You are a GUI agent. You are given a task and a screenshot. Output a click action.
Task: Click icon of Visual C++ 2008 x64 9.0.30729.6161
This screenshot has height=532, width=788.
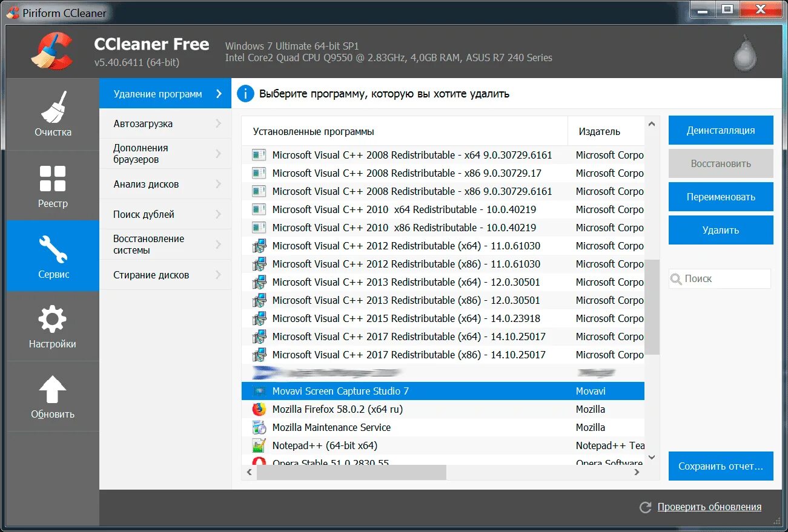pos(259,155)
